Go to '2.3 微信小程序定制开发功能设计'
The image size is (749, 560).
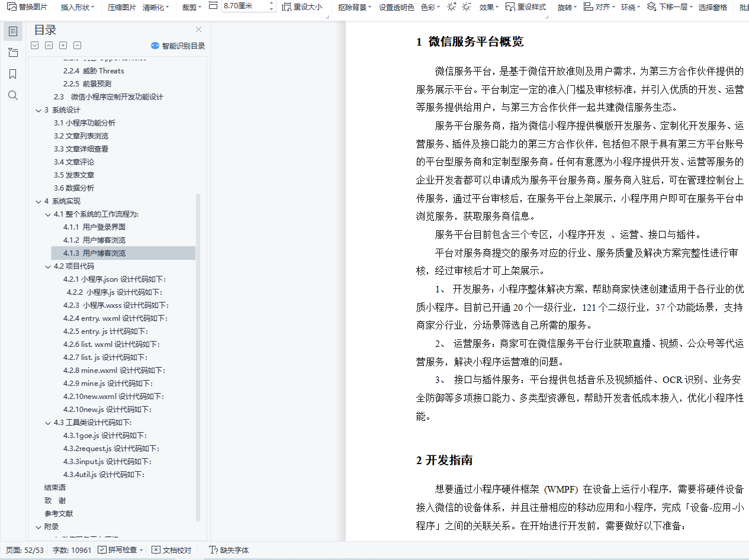coord(108,97)
